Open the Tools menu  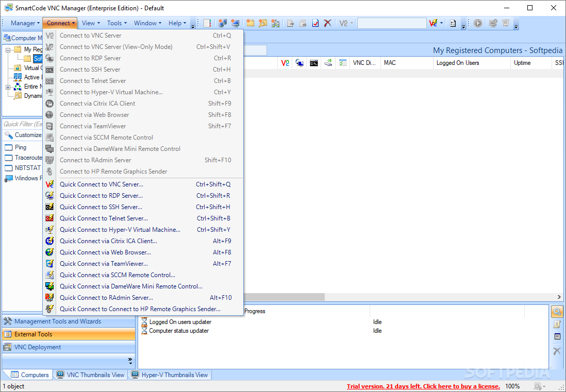click(117, 23)
